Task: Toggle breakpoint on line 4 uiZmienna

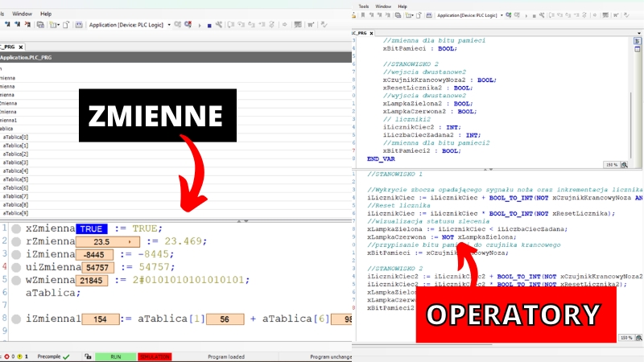Action: (x=16, y=268)
